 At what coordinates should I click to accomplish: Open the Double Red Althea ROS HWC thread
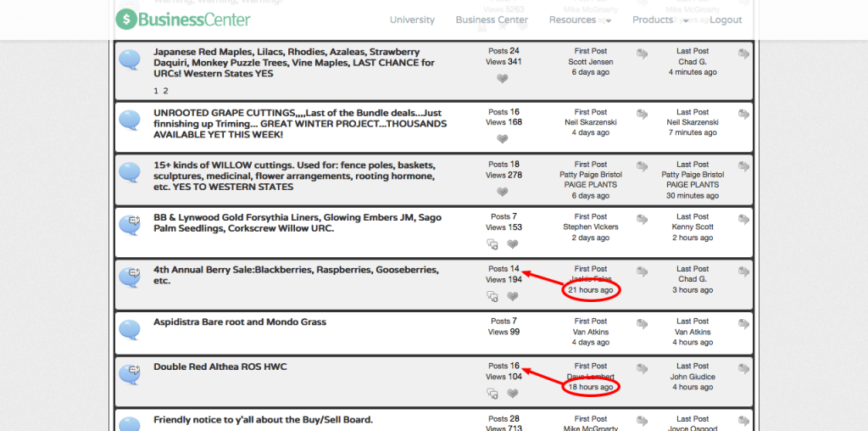[220, 367]
